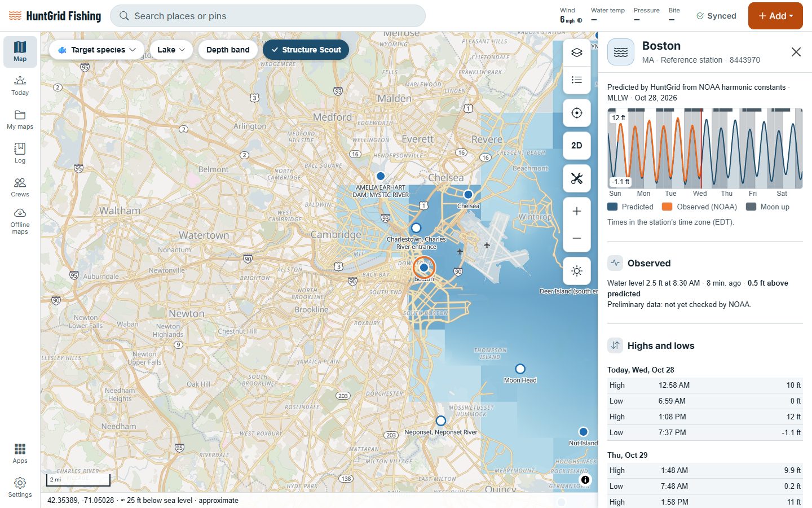Show map attribution info icon
The width and height of the screenshot is (812, 508).
tap(585, 480)
